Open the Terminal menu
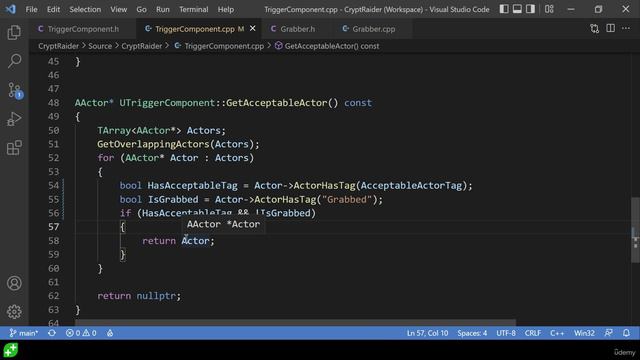 [193, 9]
